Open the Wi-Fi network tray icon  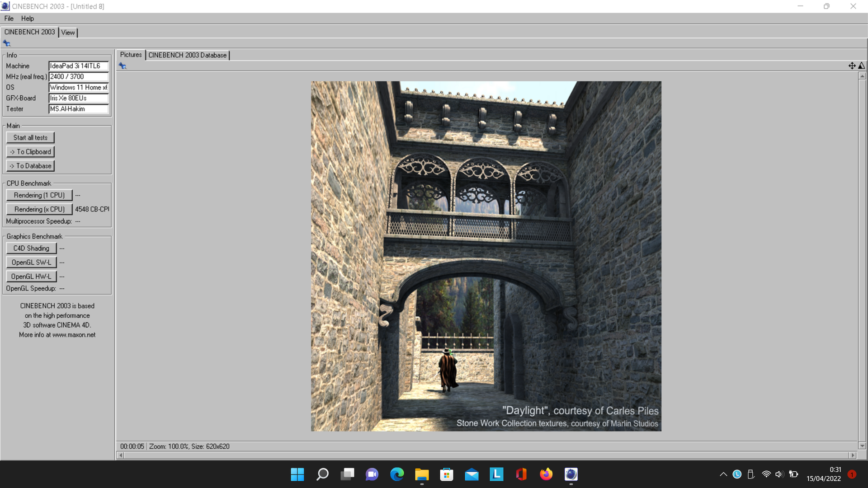coord(766,474)
